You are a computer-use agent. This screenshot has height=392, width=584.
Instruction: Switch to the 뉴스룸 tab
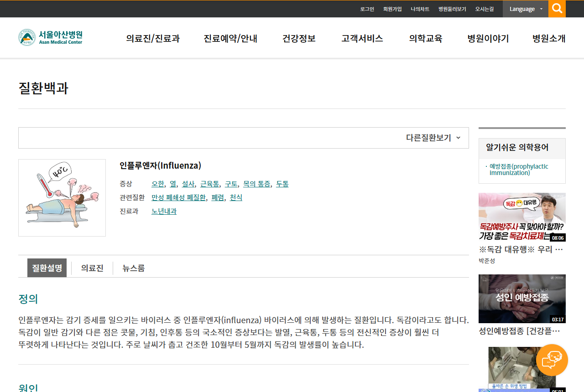pos(134,268)
